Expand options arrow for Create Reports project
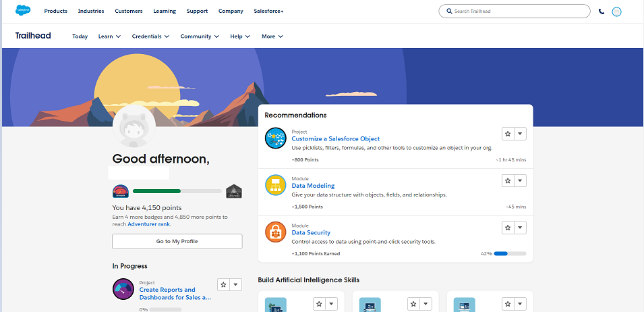The image size is (644, 312). tap(236, 284)
